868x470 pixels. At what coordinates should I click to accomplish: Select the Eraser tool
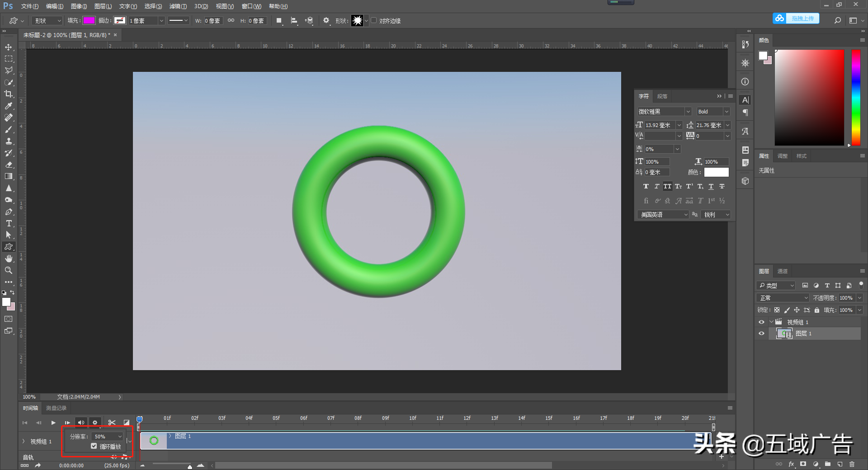9,164
